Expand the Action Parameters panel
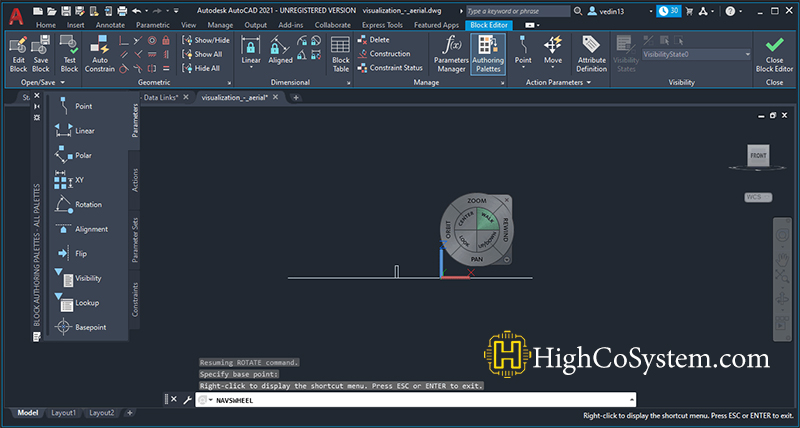Screen dimensions: 800x428 tap(558, 82)
